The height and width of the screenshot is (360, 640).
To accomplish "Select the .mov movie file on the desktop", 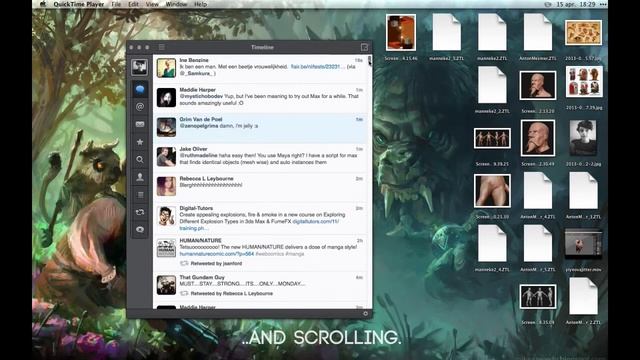I will coord(583,243).
